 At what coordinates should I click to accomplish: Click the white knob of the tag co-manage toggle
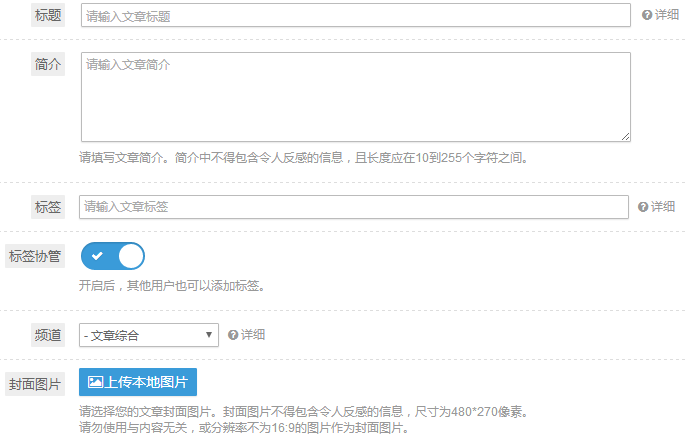point(130,257)
